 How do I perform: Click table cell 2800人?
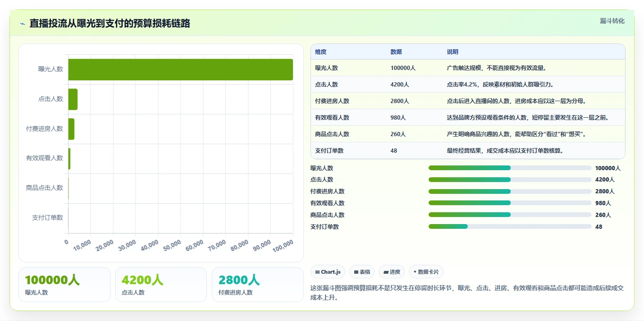(x=400, y=101)
